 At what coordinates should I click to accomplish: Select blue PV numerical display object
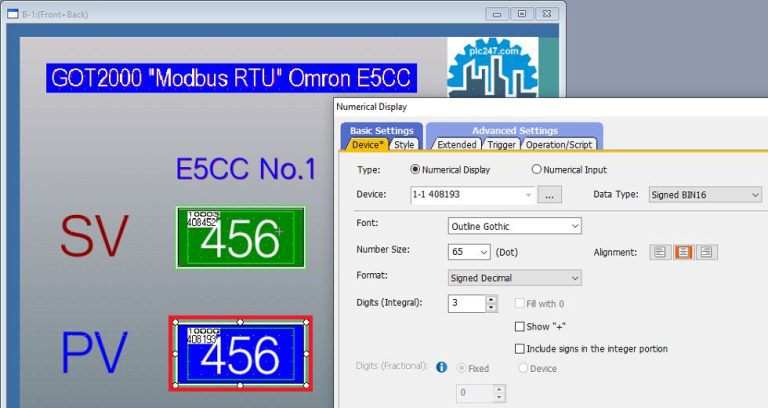click(x=240, y=354)
